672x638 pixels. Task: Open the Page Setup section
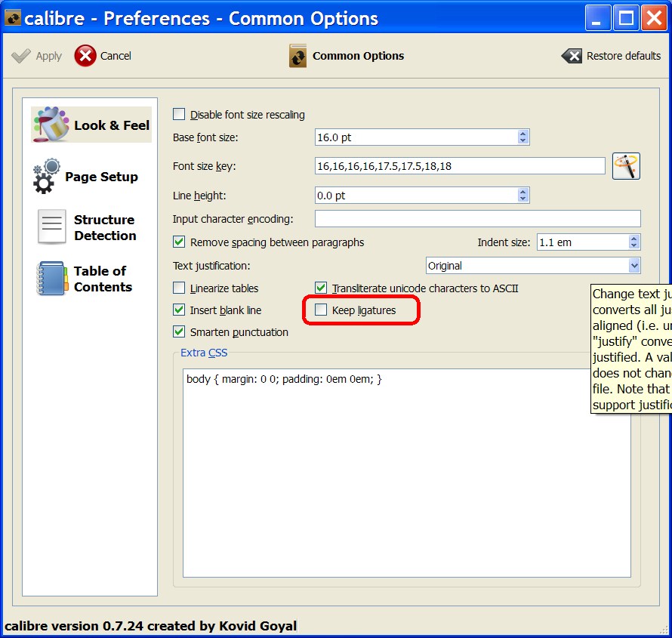[x=86, y=177]
